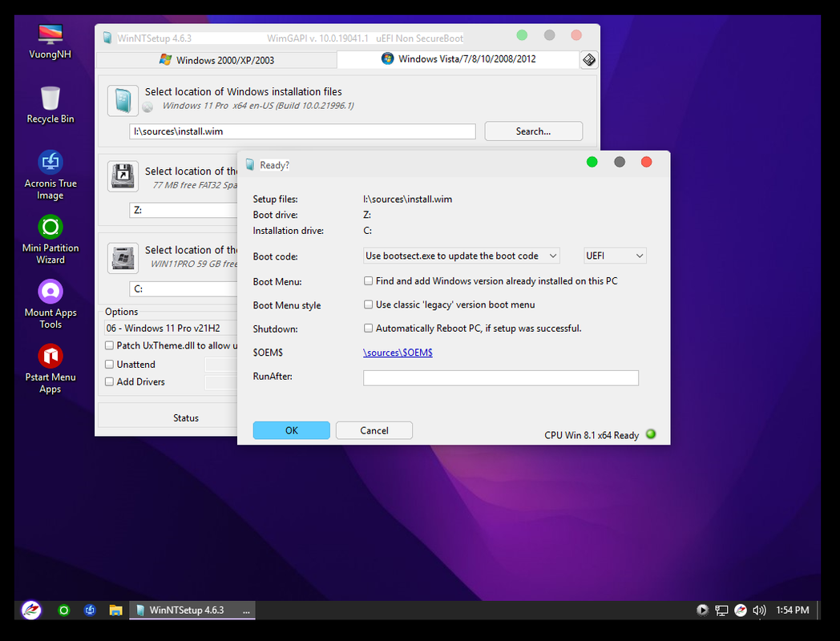Click the I:\sources\install.wim path field
Image resolution: width=840 pixels, height=641 pixels.
302,131
